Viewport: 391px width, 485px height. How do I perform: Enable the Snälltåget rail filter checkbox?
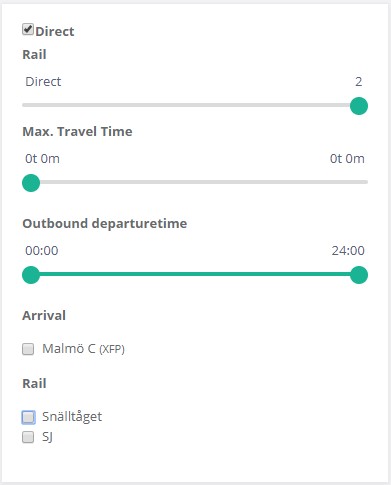point(28,417)
